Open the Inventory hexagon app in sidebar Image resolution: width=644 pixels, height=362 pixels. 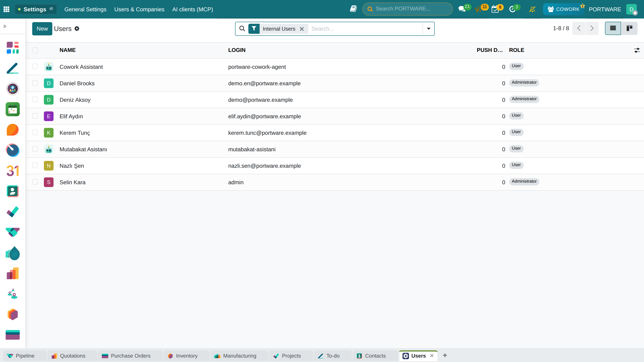(x=13, y=315)
